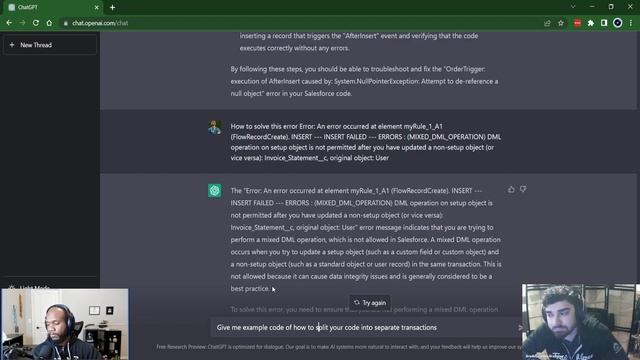Viewport: 640px width, 360px height.
Task: Reload the page with refresh icon
Action: (x=36, y=23)
